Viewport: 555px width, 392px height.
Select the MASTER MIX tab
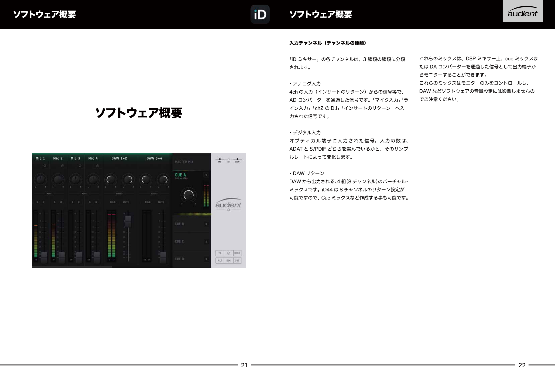tap(184, 162)
